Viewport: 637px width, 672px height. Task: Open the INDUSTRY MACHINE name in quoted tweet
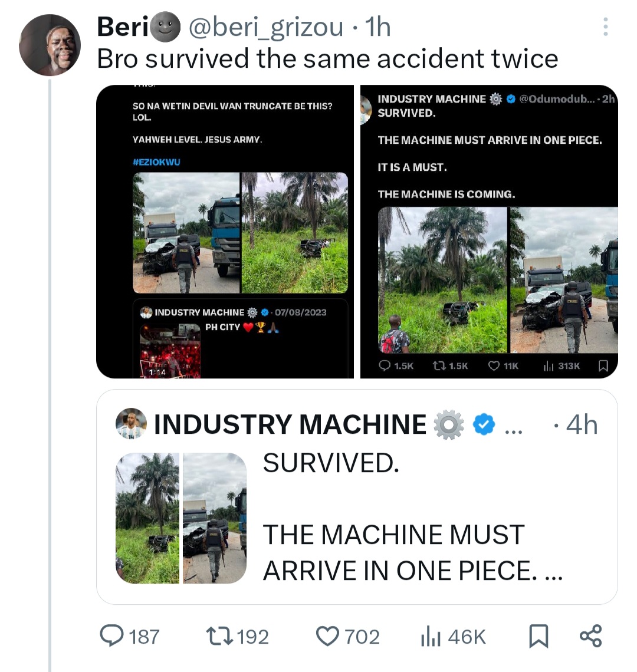pyautogui.click(x=290, y=424)
